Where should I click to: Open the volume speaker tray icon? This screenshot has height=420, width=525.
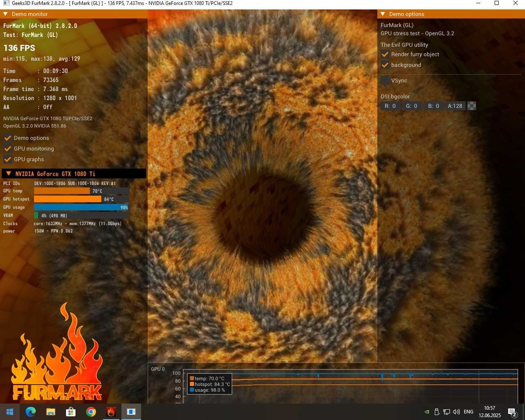(457, 412)
